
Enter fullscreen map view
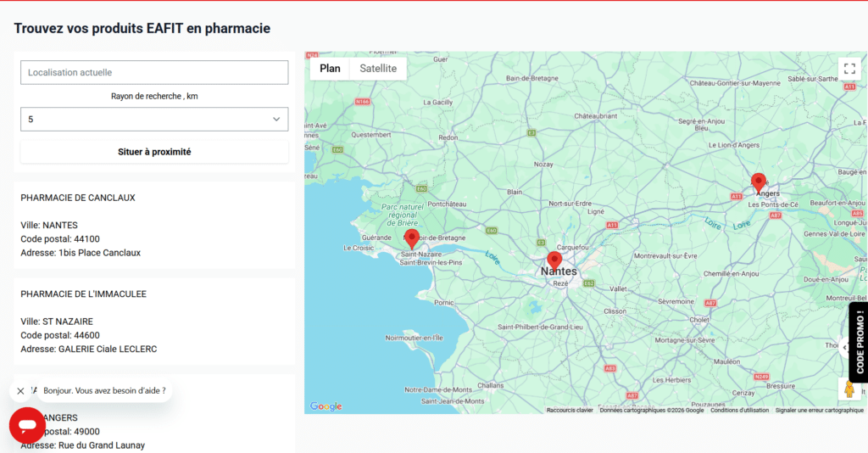849,69
